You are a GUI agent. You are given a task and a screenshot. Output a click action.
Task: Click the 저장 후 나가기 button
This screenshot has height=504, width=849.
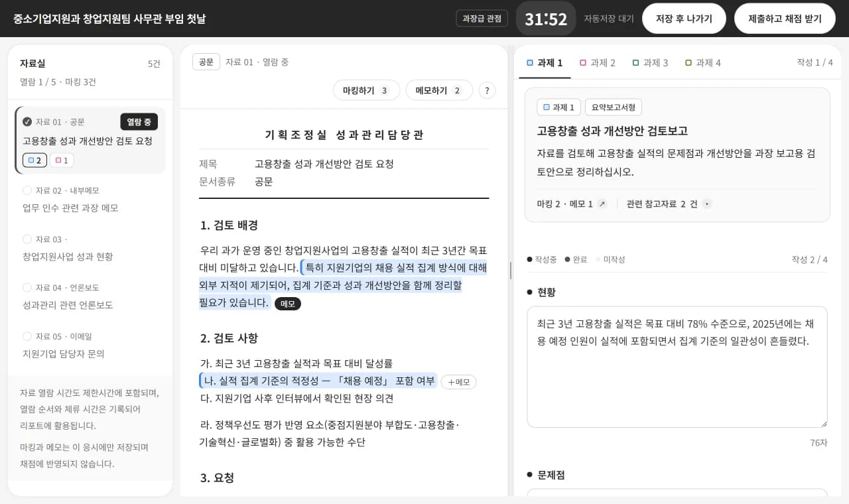coord(684,19)
